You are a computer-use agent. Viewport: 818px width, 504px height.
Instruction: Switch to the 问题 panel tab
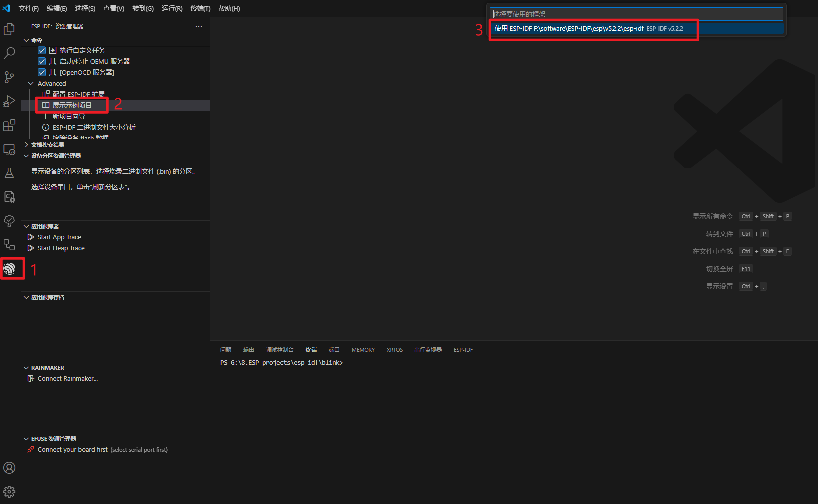(x=226, y=350)
